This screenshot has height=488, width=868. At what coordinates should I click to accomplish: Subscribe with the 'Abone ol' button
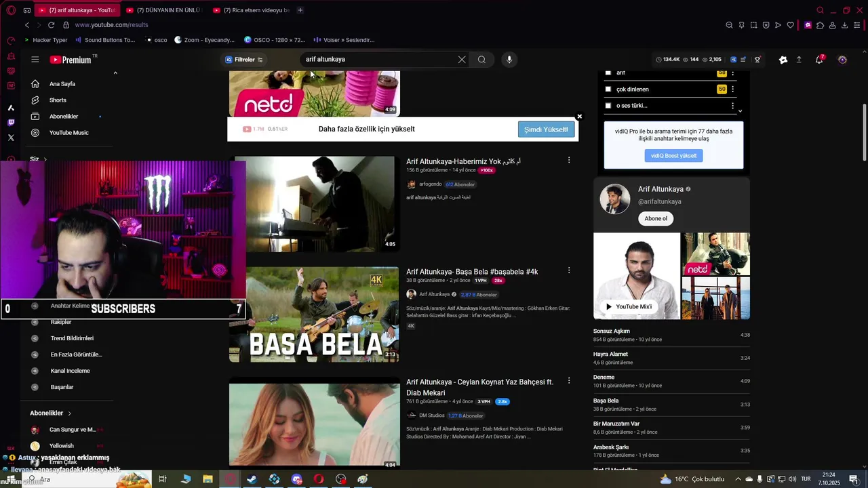pyautogui.click(x=656, y=219)
